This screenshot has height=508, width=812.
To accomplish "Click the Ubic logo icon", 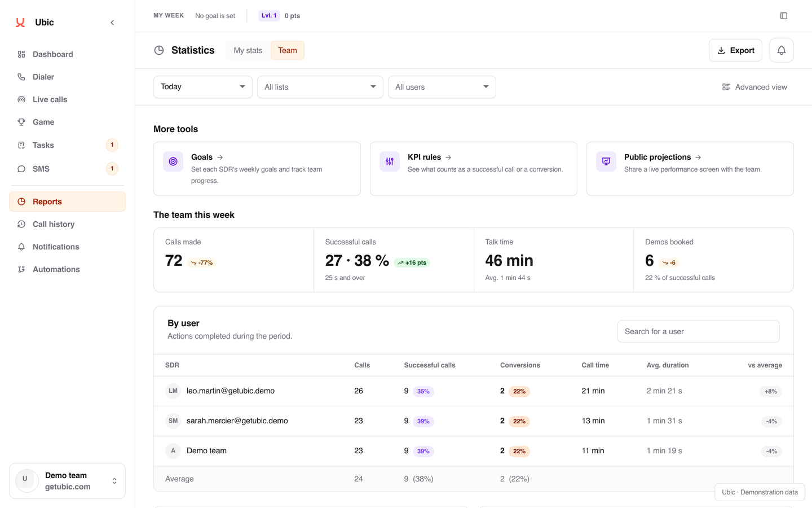I will point(20,23).
